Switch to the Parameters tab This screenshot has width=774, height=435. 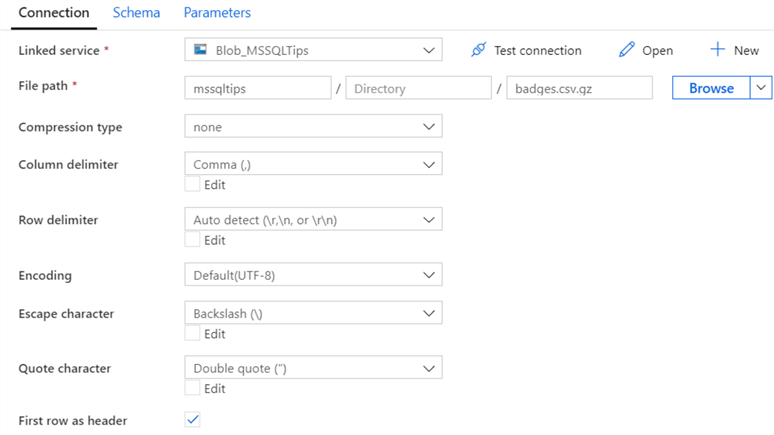(217, 13)
